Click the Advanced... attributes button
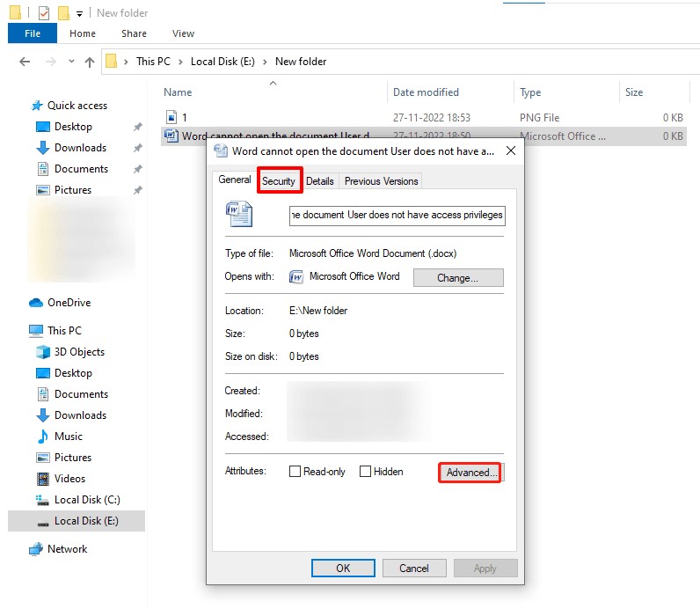Screen dimensions: 700x609 [471, 473]
